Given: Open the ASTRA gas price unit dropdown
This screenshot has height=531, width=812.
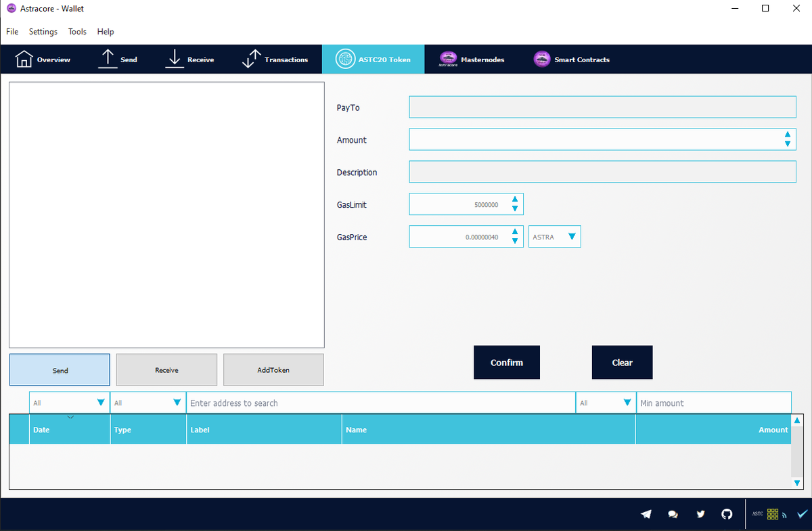Looking at the screenshot, I should [555, 237].
